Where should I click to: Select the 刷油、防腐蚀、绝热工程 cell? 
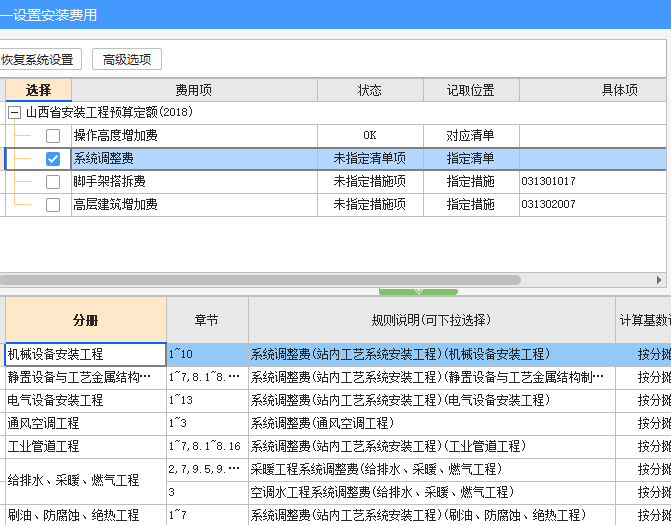point(86,515)
